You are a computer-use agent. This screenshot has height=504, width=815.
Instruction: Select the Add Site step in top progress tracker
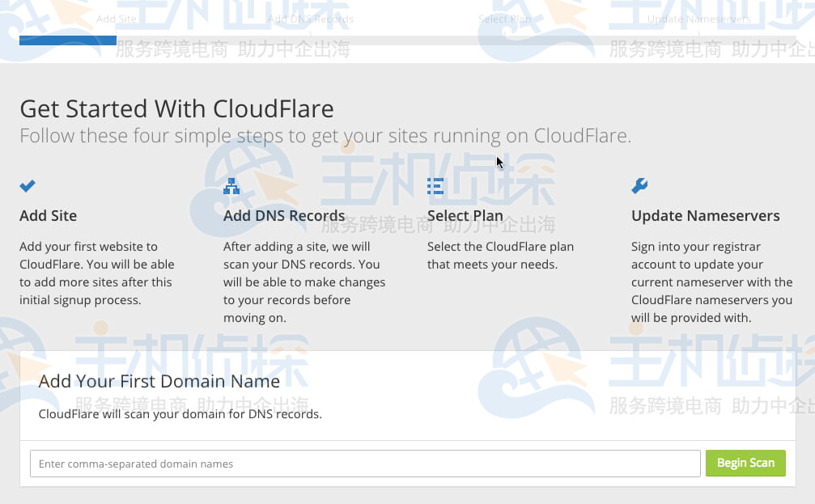coord(117,18)
